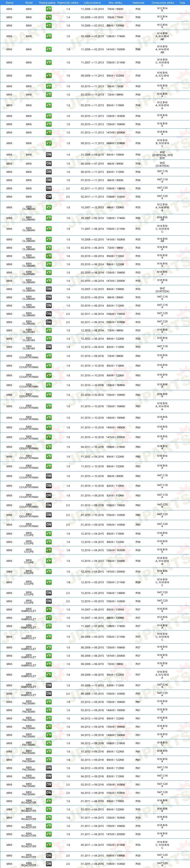Click the Rodzaj paliwa column header

[47, 3]
